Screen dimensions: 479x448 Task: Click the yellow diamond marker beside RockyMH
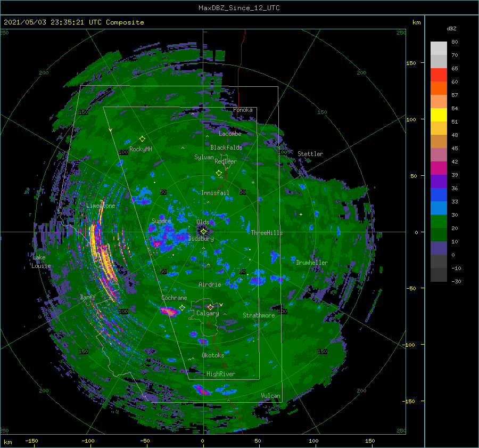click(x=142, y=139)
